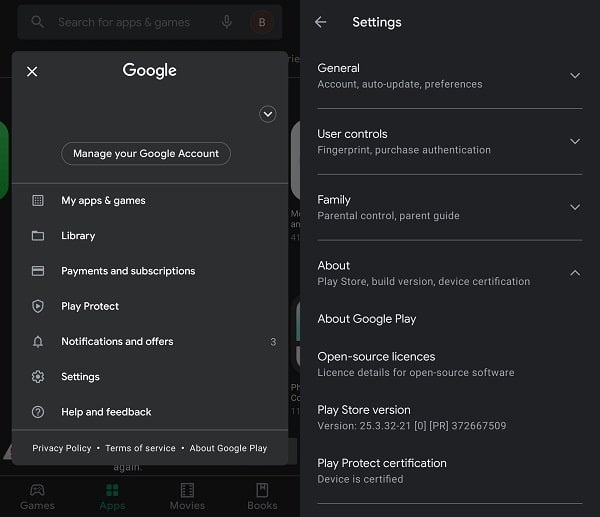This screenshot has width=600, height=517.
Task: Select the Device is certified text
Action: [360, 479]
